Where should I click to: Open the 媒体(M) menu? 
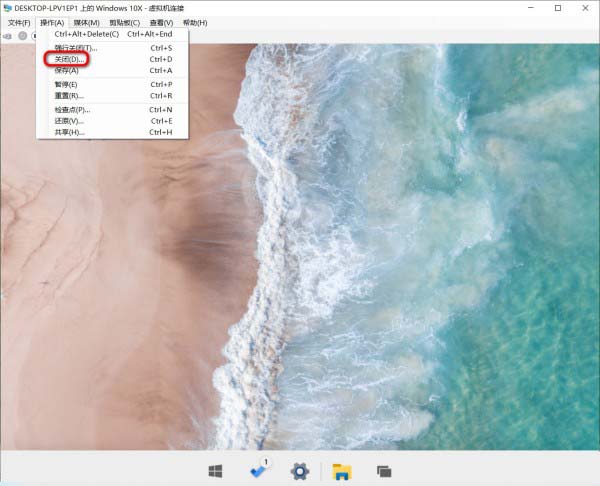tap(86, 23)
